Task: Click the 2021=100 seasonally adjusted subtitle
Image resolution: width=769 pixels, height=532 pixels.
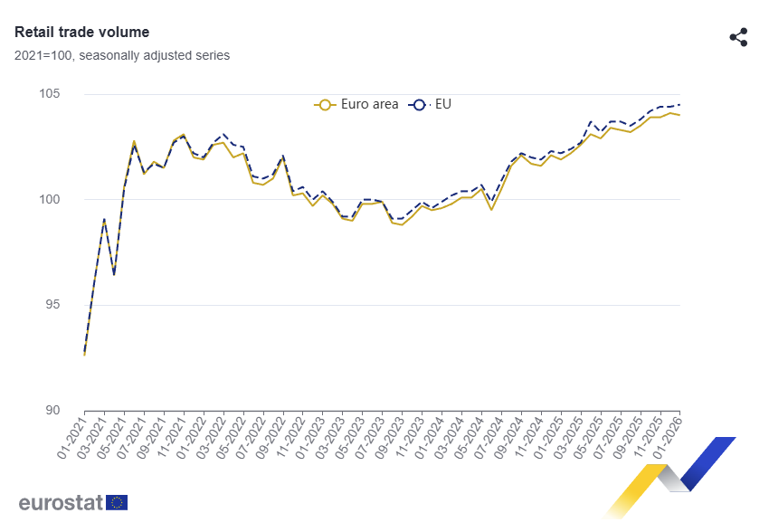Action: coord(122,55)
